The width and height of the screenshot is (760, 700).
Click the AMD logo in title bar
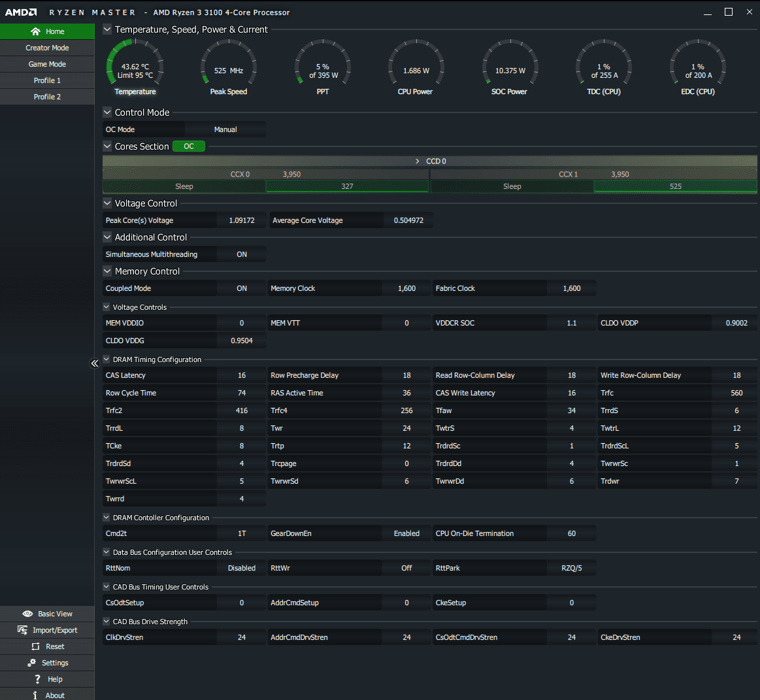point(21,12)
